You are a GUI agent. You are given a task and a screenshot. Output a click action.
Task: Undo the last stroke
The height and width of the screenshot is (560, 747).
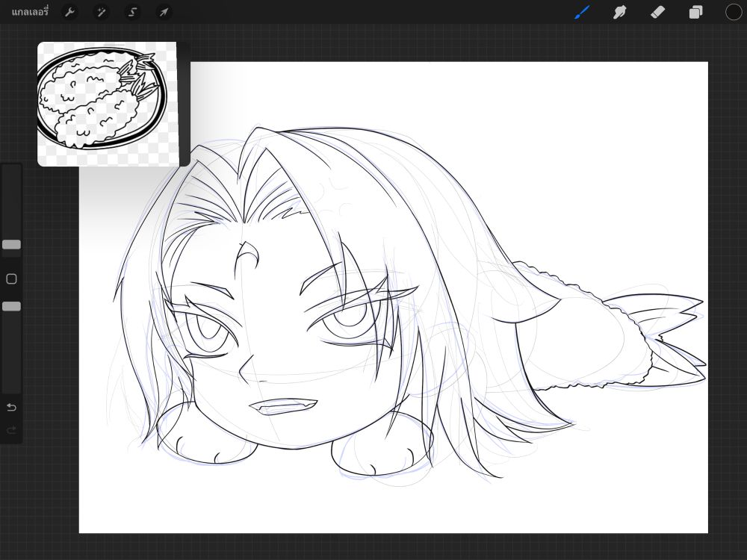(11, 407)
